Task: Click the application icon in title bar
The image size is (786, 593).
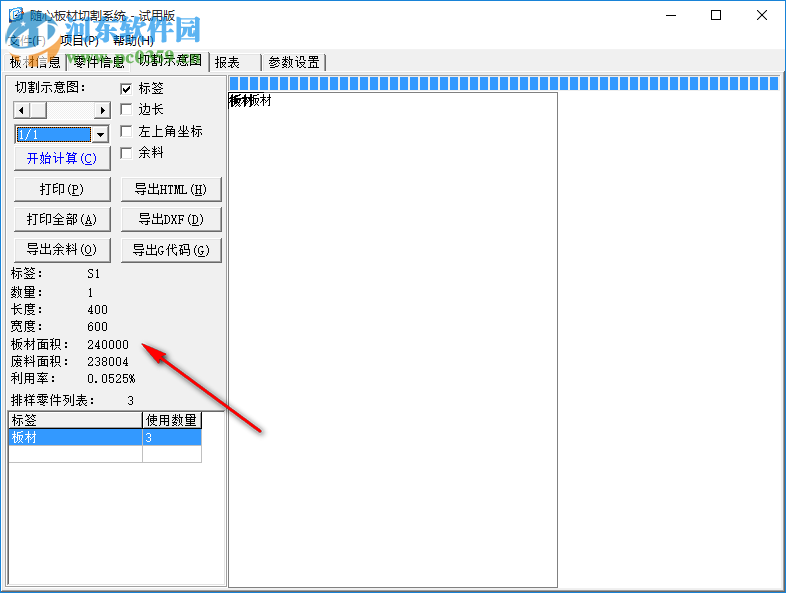Action: [x=17, y=15]
